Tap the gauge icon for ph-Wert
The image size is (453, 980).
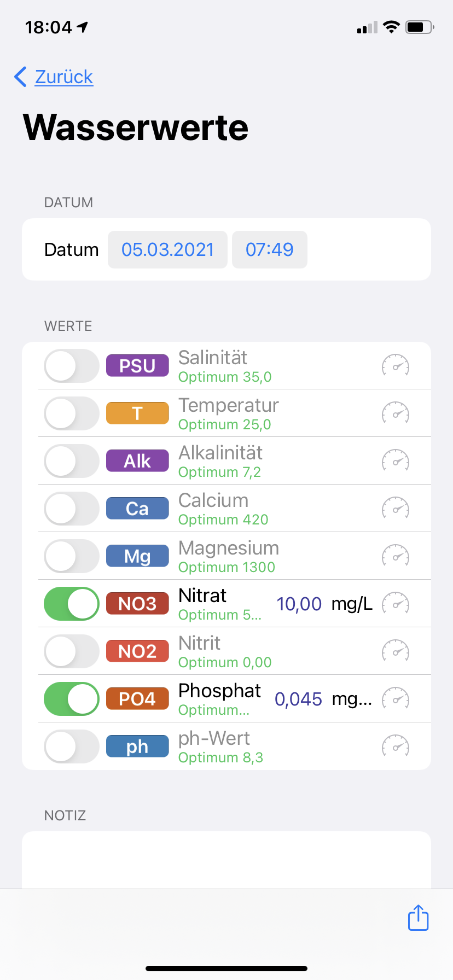coord(395,746)
